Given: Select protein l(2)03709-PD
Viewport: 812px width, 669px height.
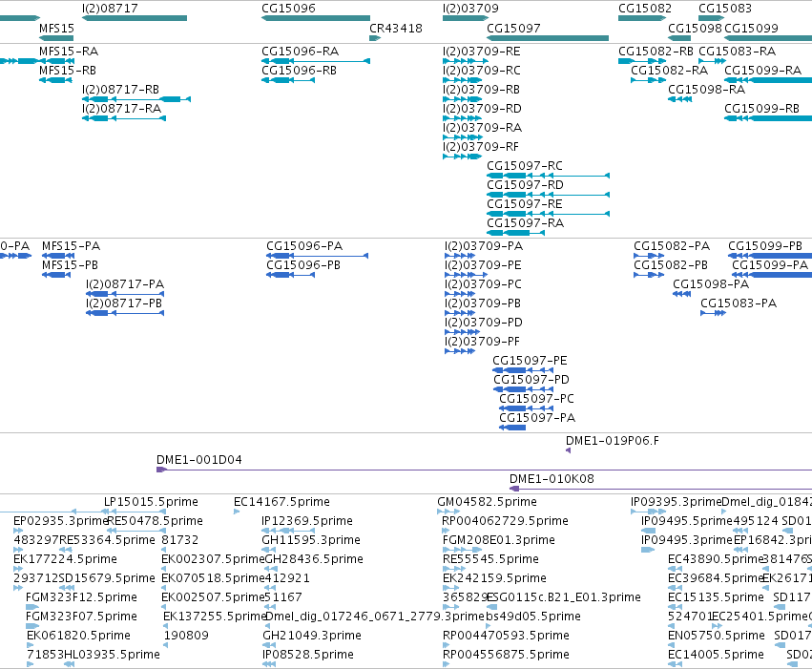Looking at the screenshot, I should coord(463,332).
